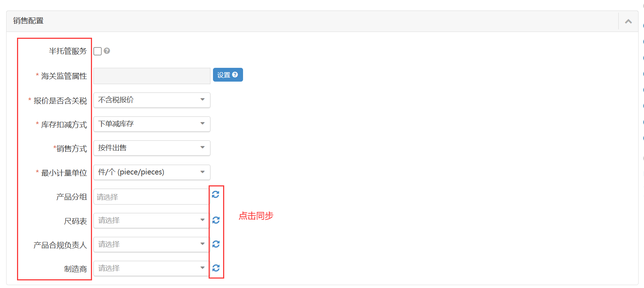Image resolution: width=644 pixels, height=288 pixels.
Task: Open the 最小计量单位 unit dropdown
Action: [152, 172]
